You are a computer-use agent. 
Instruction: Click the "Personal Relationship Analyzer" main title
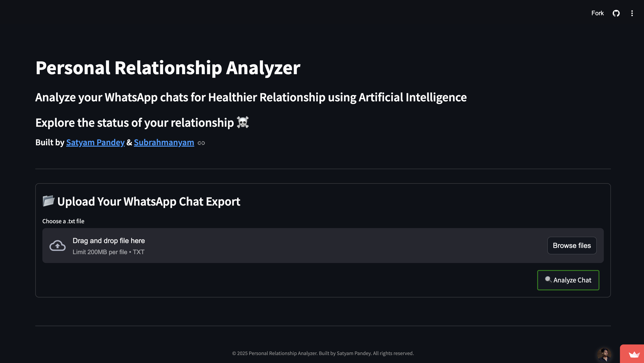pyautogui.click(x=168, y=68)
